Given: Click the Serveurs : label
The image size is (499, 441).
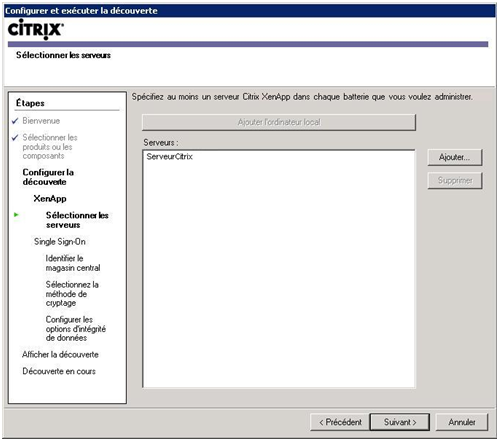Looking at the screenshot, I should pos(161,143).
